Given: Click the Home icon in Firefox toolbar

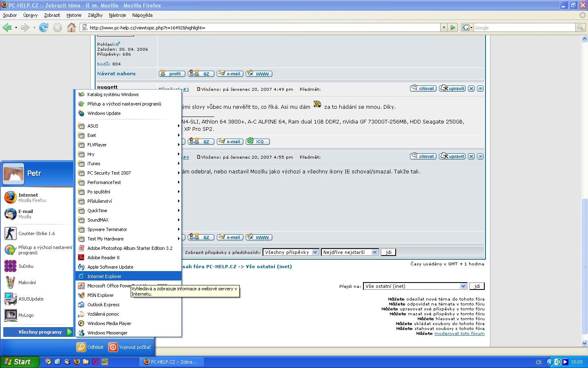Looking at the screenshot, I should point(71,27).
